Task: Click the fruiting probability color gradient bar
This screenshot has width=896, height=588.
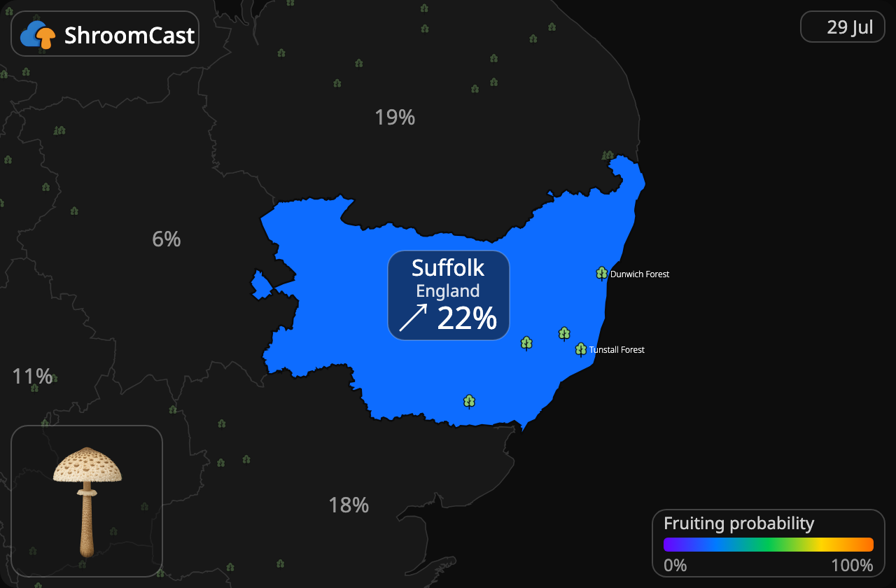Action: [x=769, y=545]
